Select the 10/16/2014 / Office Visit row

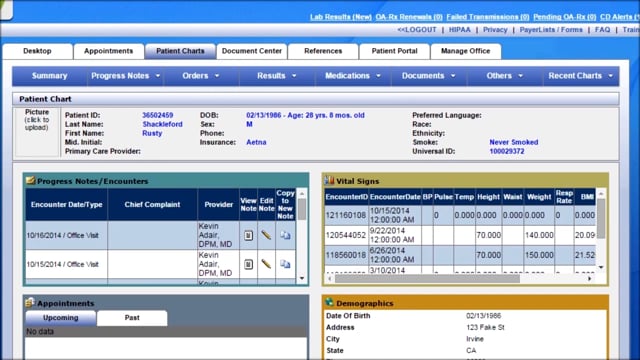[x=160, y=235]
